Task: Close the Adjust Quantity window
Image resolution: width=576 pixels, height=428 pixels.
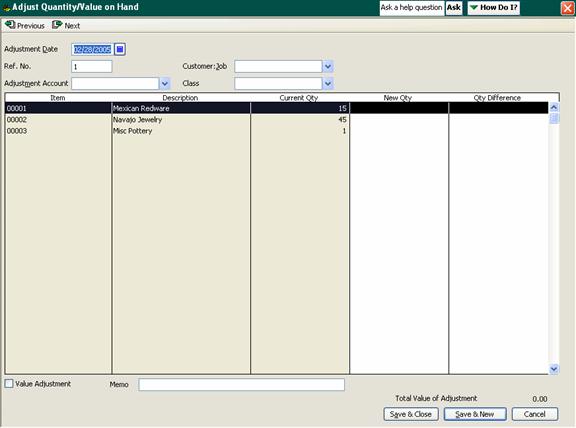Action: [x=568, y=8]
